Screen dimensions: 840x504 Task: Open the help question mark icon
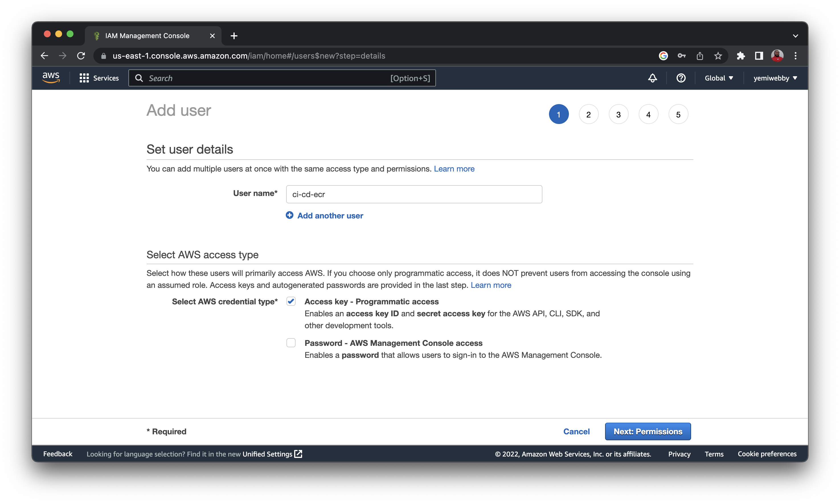[x=681, y=78]
